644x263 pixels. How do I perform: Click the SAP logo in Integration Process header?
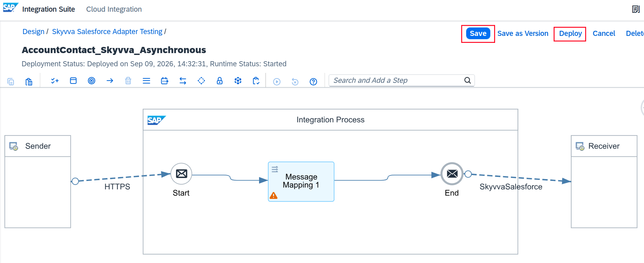coord(157,120)
